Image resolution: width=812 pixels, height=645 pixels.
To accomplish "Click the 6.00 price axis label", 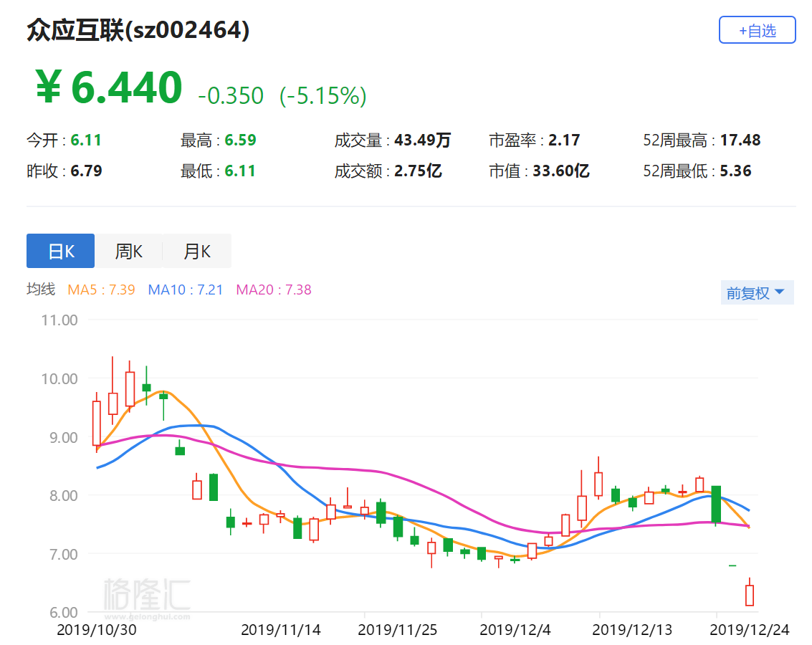I will (63, 612).
